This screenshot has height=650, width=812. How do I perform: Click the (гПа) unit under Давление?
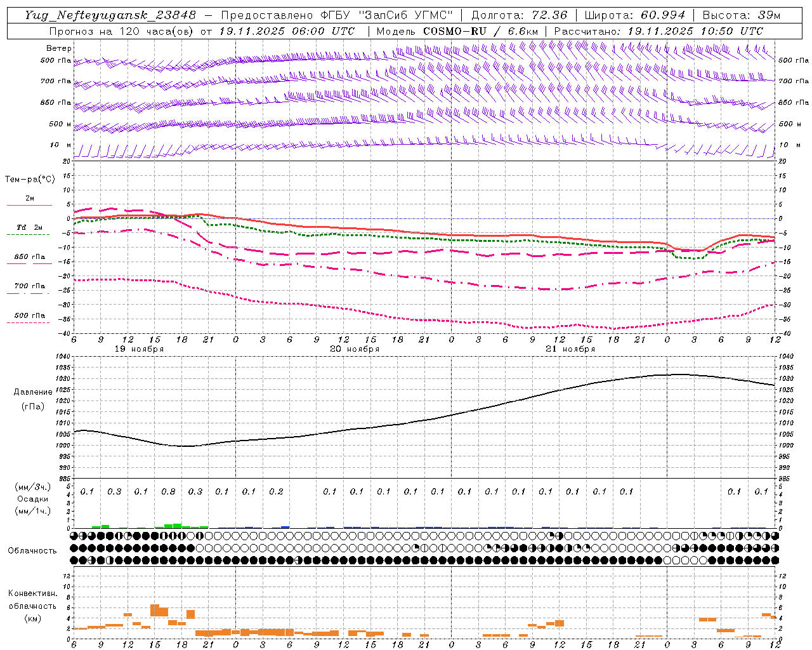coord(33,406)
